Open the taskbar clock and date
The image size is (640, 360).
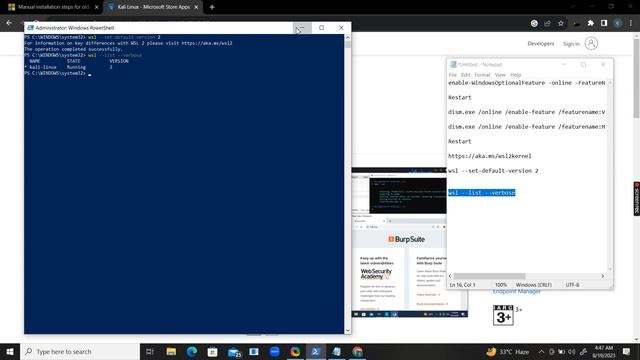(x=604, y=351)
